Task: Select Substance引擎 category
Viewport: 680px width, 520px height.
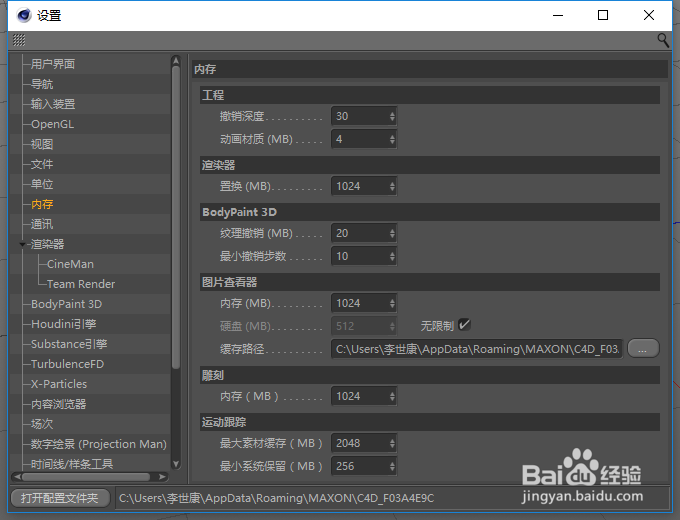Action: pyautogui.click(x=69, y=344)
